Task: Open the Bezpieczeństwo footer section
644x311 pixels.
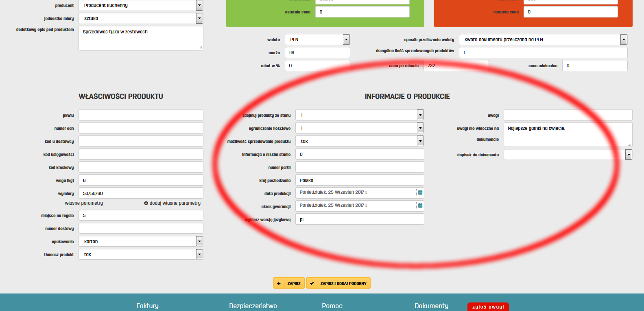Action: [x=253, y=306]
